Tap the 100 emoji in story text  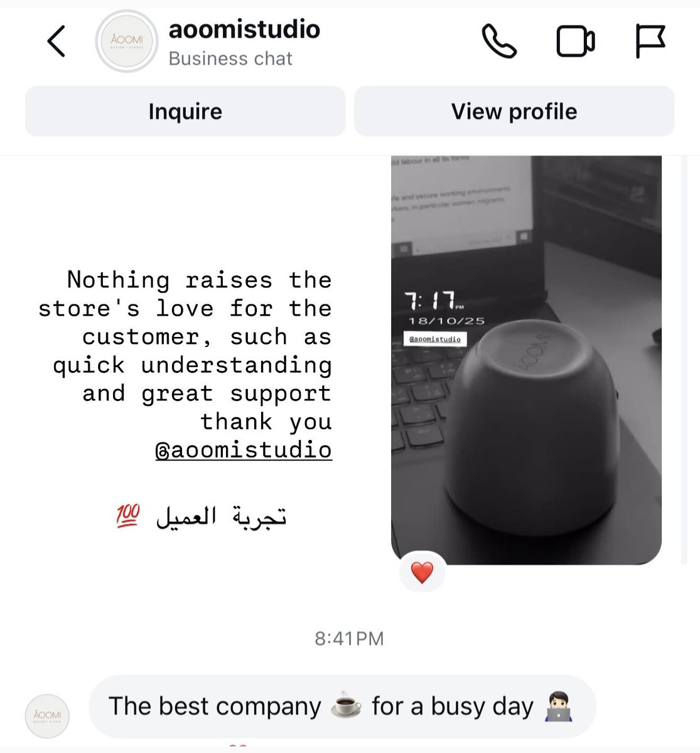[x=127, y=516]
